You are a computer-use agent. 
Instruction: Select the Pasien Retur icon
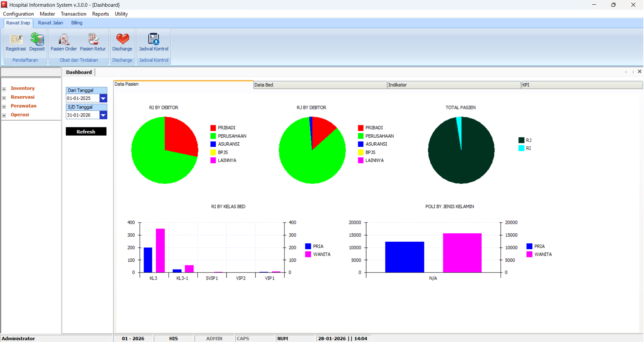[x=93, y=40]
